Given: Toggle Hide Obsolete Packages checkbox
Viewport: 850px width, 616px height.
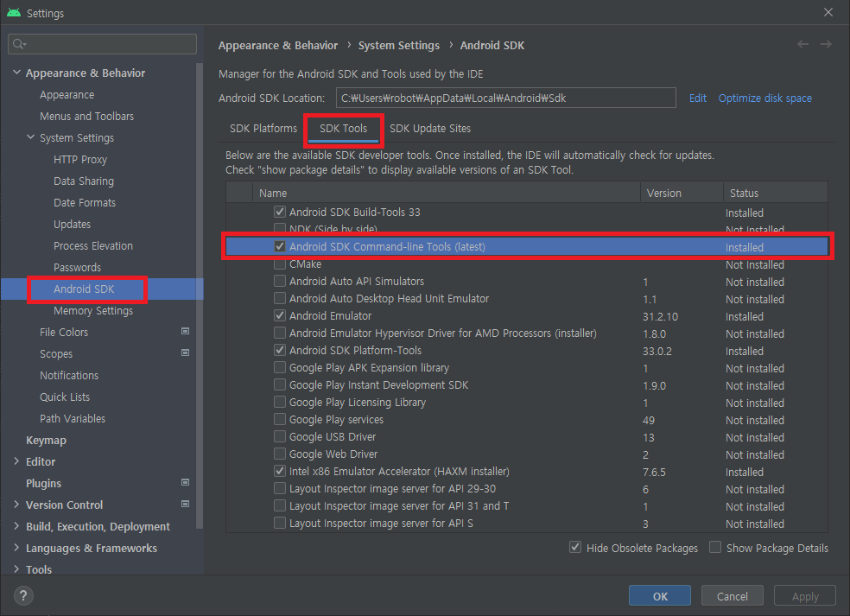Looking at the screenshot, I should tap(575, 547).
